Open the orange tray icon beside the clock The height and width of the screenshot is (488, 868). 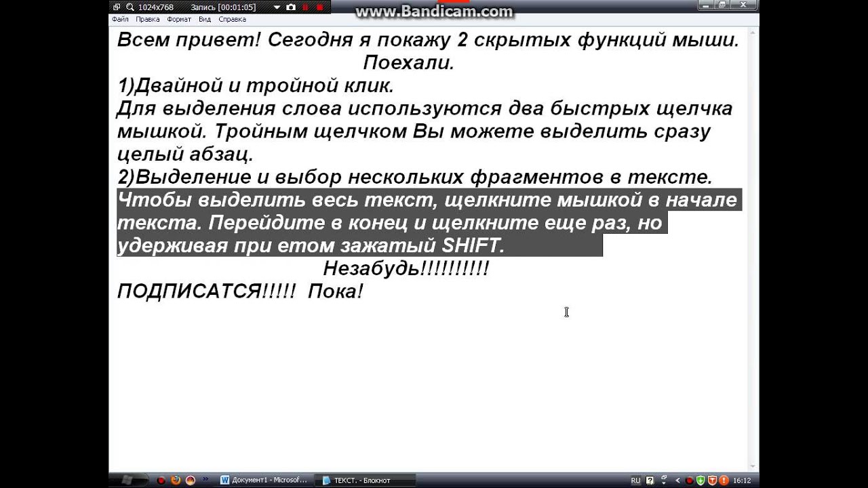(724, 481)
